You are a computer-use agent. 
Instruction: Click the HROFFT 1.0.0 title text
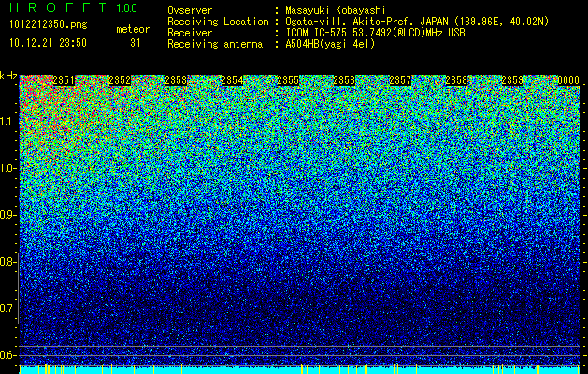coord(74,7)
